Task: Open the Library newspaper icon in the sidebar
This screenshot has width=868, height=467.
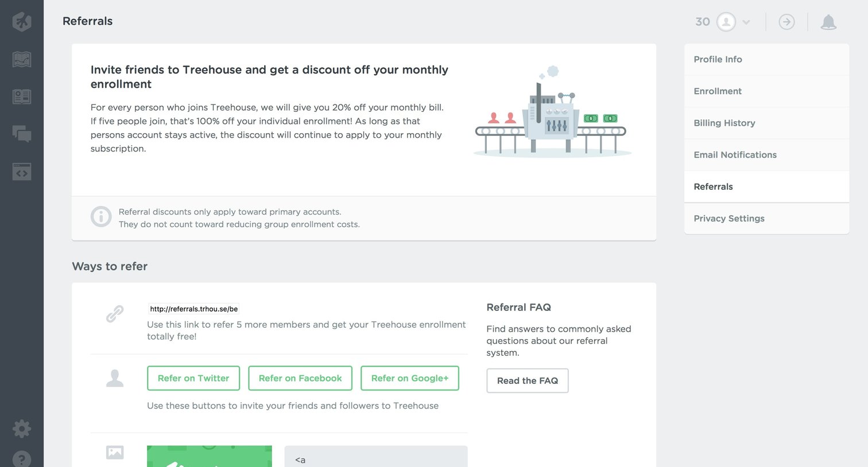Action: [22, 96]
